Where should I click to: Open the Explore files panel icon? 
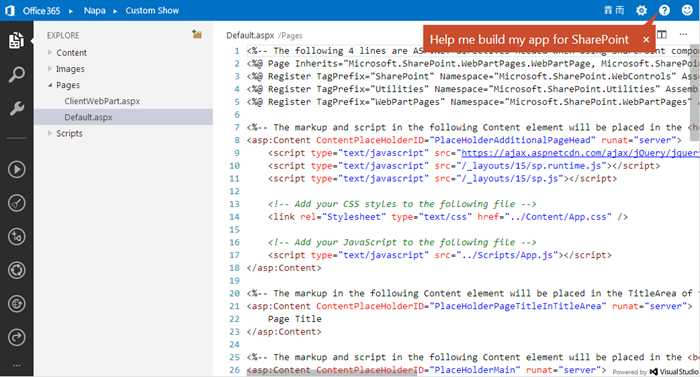(x=16, y=40)
